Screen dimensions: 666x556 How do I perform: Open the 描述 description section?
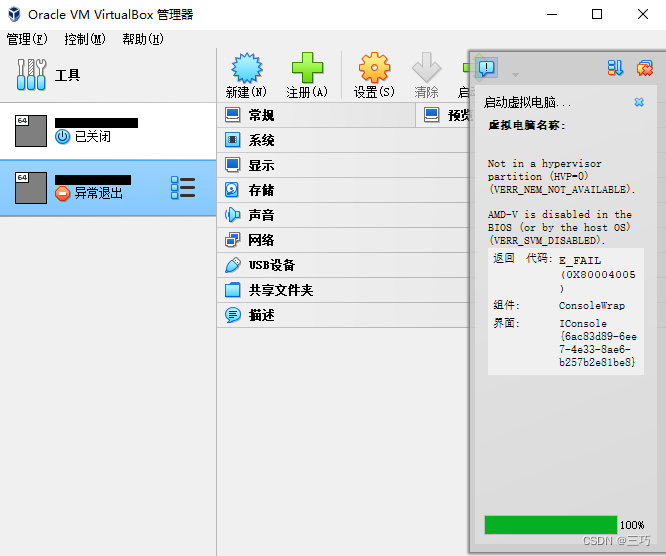[x=343, y=315]
